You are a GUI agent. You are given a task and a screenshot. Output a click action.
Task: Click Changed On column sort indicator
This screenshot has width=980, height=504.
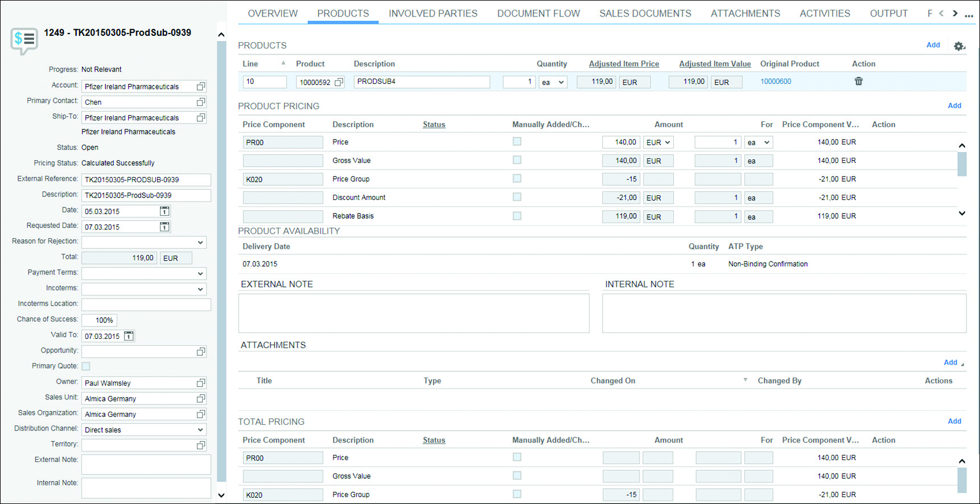coord(746,380)
